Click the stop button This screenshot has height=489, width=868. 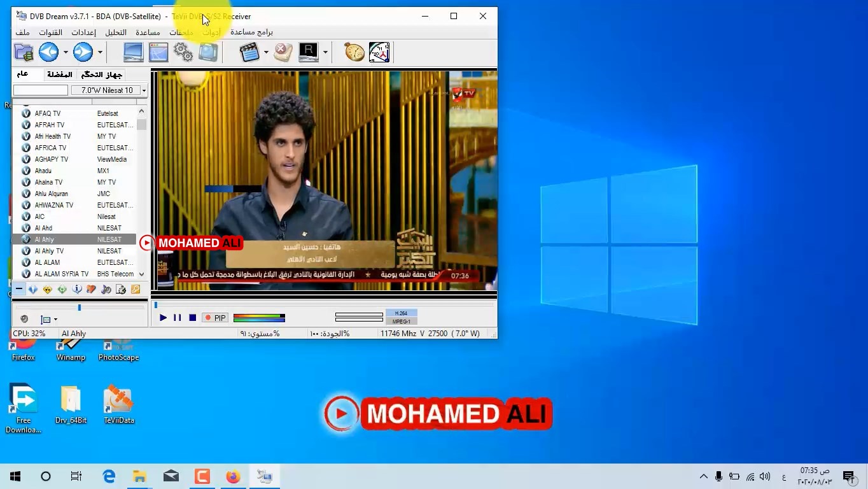[x=192, y=318]
